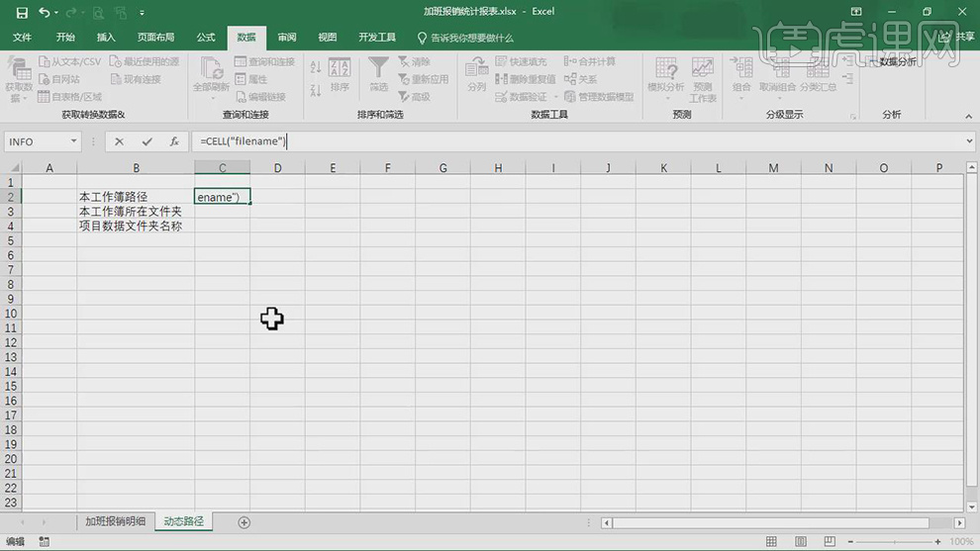Expand the formula bar

(969, 141)
